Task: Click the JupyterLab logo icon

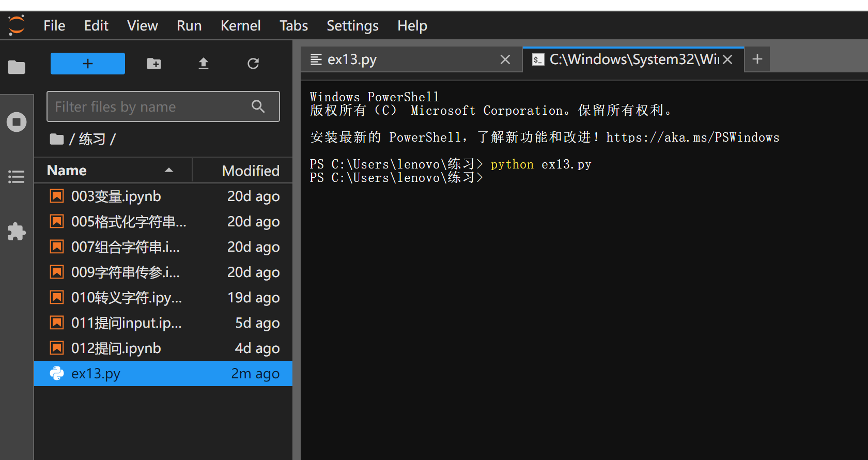Action: coord(17,25)
